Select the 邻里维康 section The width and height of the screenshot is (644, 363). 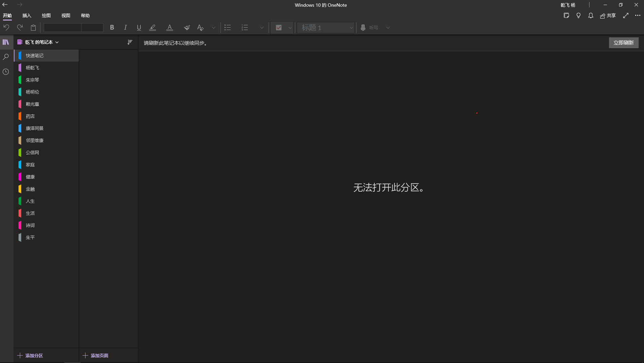click(46, 140)
